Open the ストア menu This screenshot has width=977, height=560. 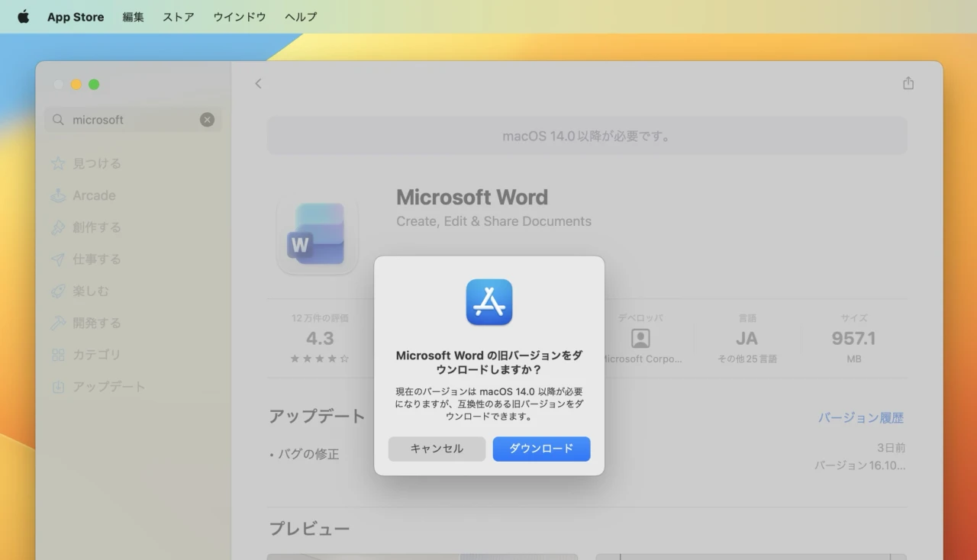(x=178, y=16)
